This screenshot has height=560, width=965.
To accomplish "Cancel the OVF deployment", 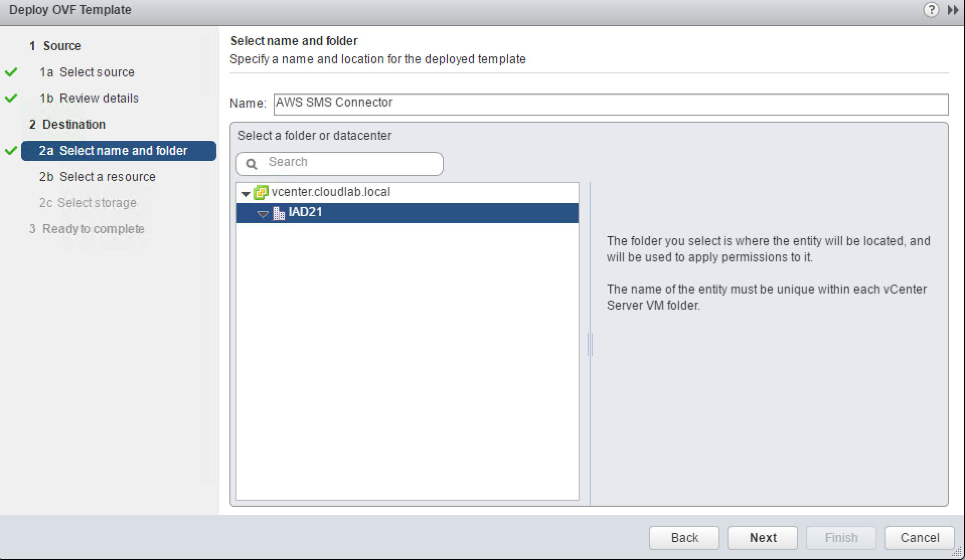I will (919, 537).
